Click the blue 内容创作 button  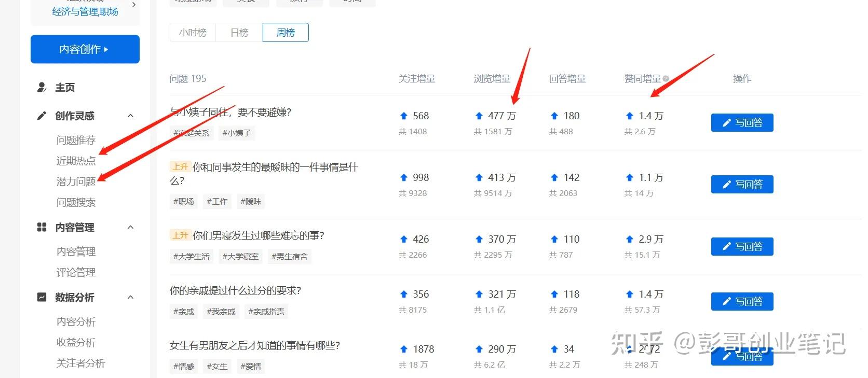point(85,49)
